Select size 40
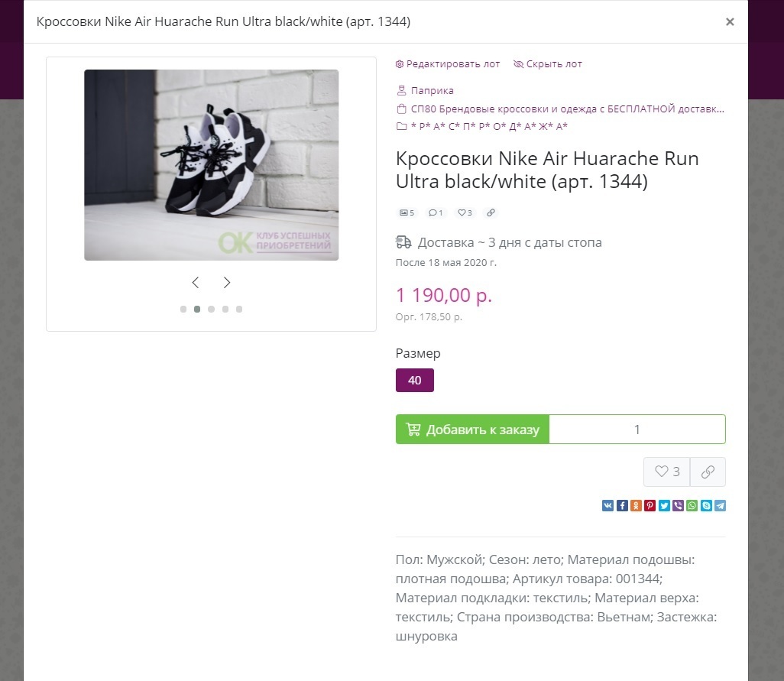Viewport: 784px width, 681px height. click(x=414, y=380)
